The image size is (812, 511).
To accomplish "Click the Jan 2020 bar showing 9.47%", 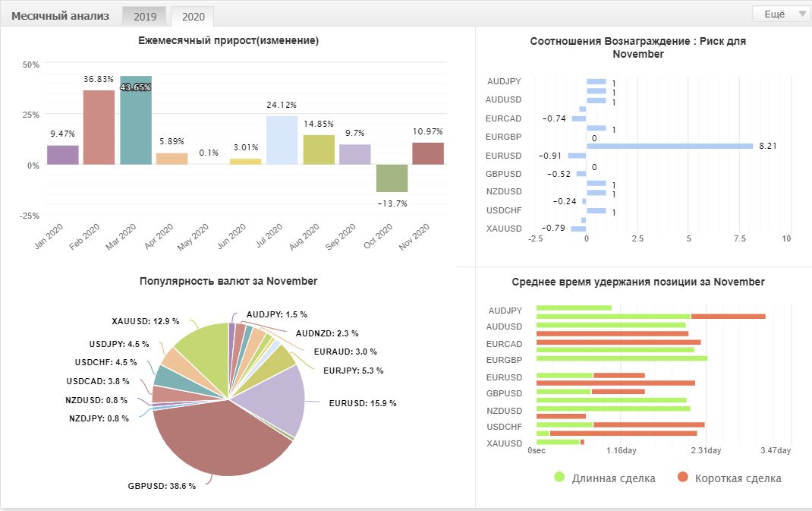I will (63, 155).
